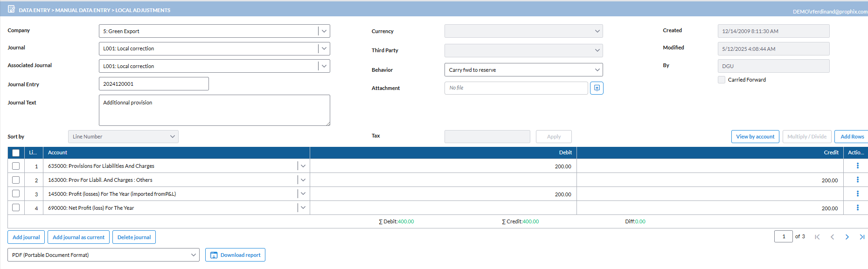Jump to first journal page
The image size is (868, 269).
pyautogui.click(x=817, y=237)
